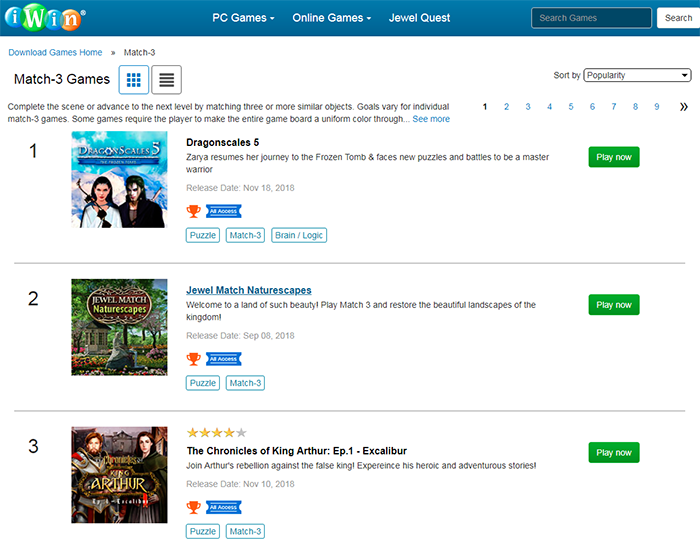Open The Chronicles of King Arthur title
Screen dimensions: 700x559
point(297,451)
